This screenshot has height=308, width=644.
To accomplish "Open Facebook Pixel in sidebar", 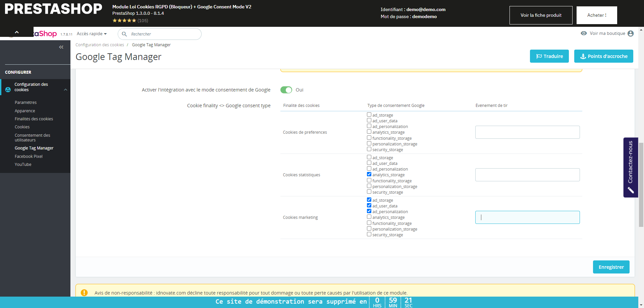I will [x=29, y=157].
